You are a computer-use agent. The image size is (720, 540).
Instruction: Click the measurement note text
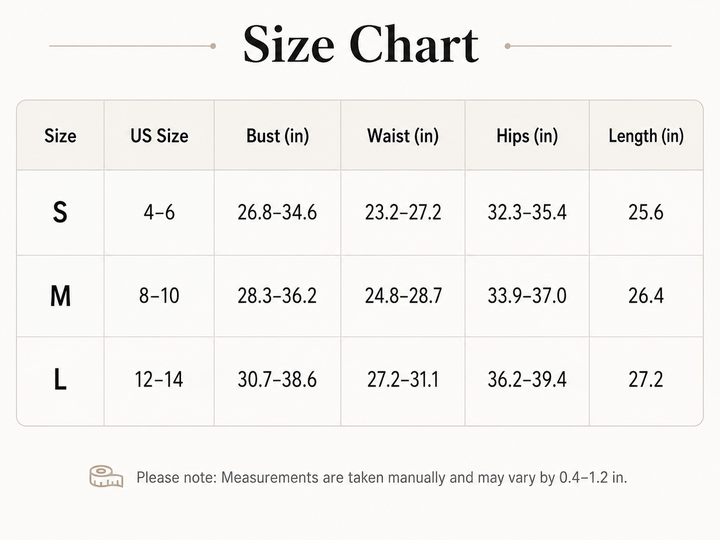click(x=382, y=478)
